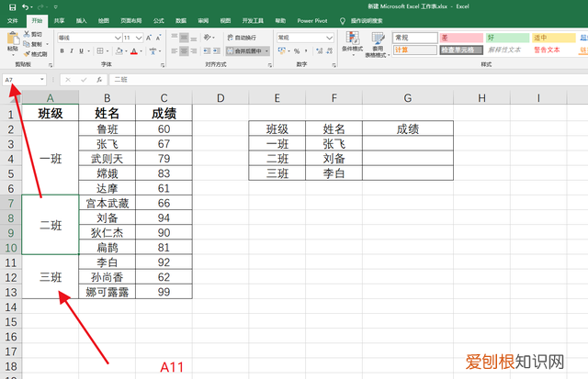Apply the Good (好) green cell style
The image size is (588, 379).
pyautogui.click(x=508, y=38)
